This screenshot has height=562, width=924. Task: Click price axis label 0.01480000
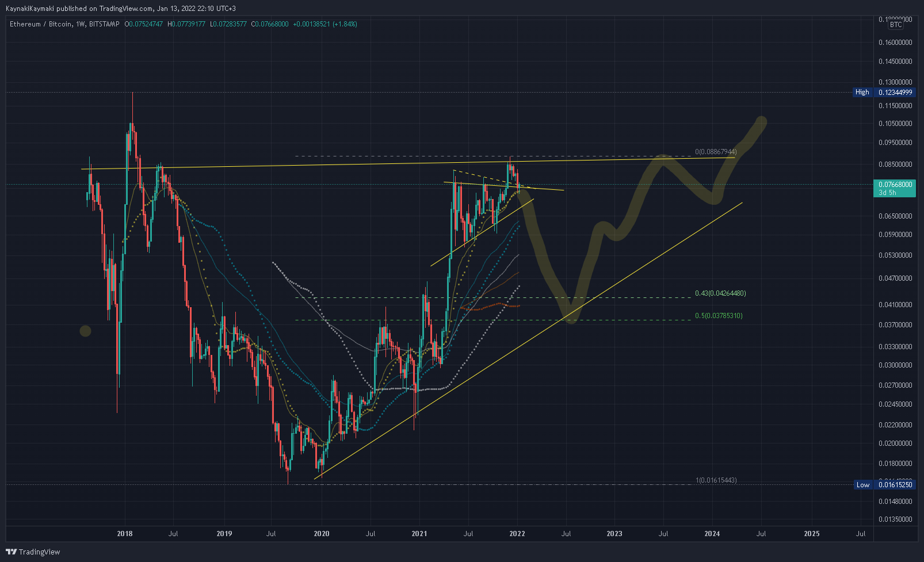895,502
